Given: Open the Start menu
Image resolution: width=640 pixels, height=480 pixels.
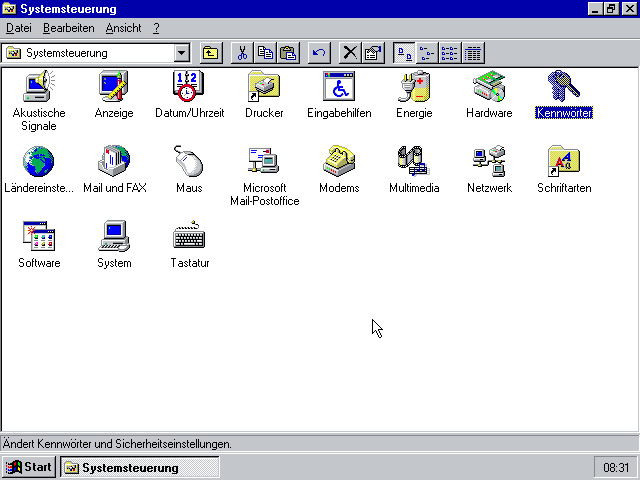Looking at the screenshot, I should (x=29, y=467).
